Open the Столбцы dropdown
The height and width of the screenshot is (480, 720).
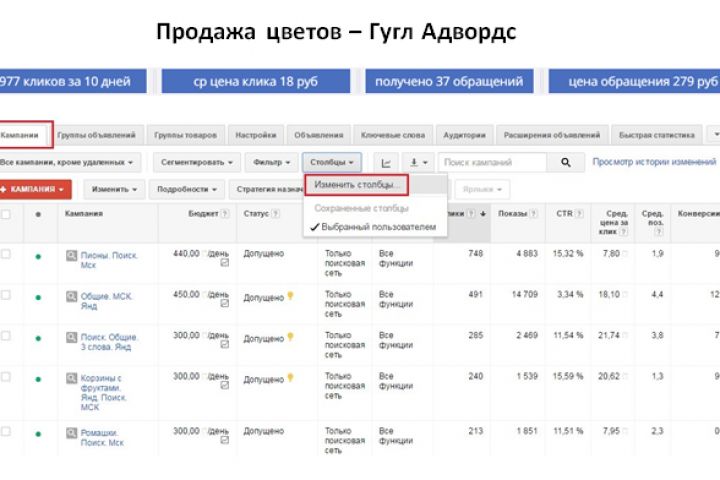(x=332, y=163)
